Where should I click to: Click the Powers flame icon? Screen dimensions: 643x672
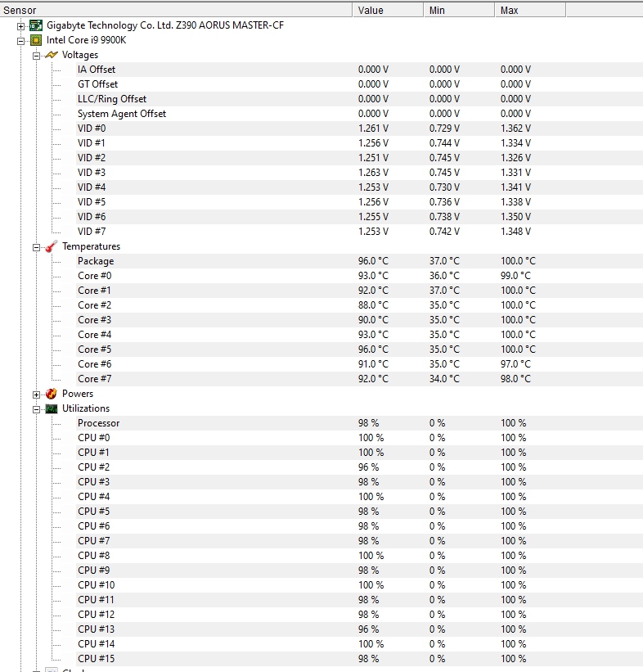tap(51, 394)
